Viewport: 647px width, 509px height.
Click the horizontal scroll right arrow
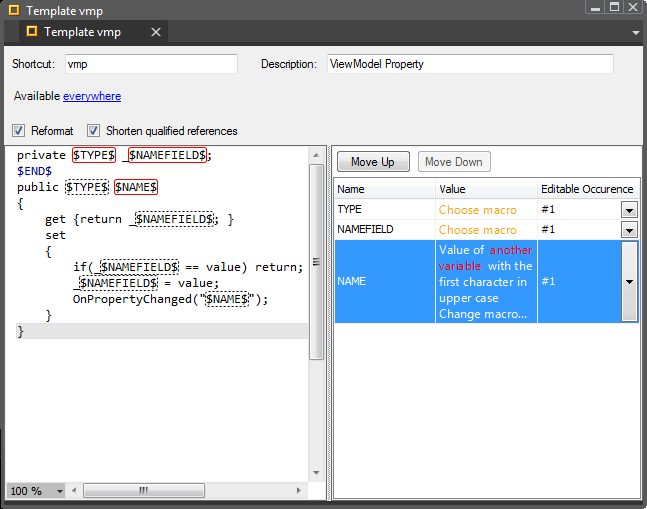pos(299,490)
